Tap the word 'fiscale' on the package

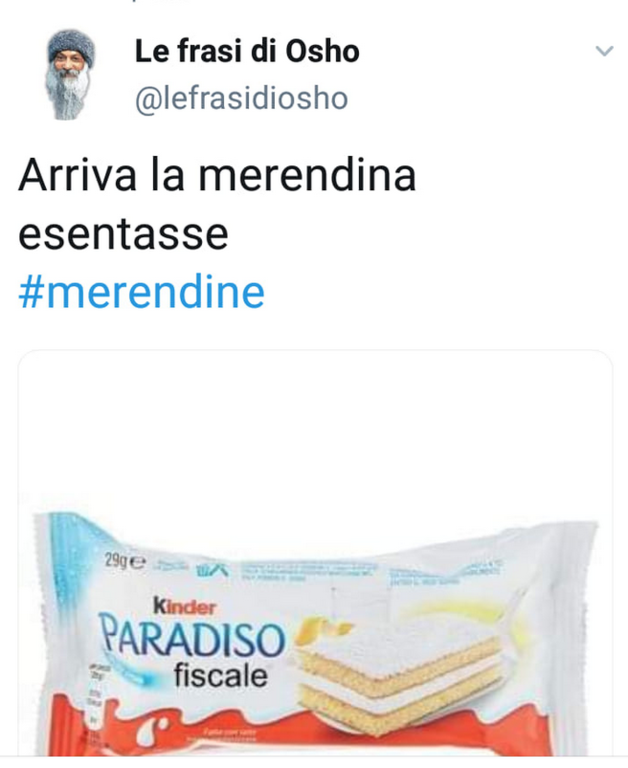(x=221, y=675)
